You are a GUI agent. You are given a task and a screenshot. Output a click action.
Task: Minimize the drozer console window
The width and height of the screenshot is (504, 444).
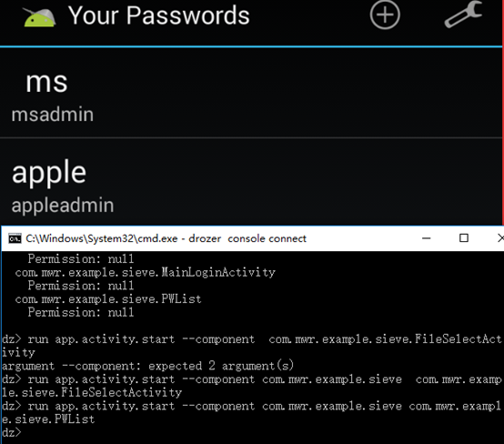click(x=426, y=238)
